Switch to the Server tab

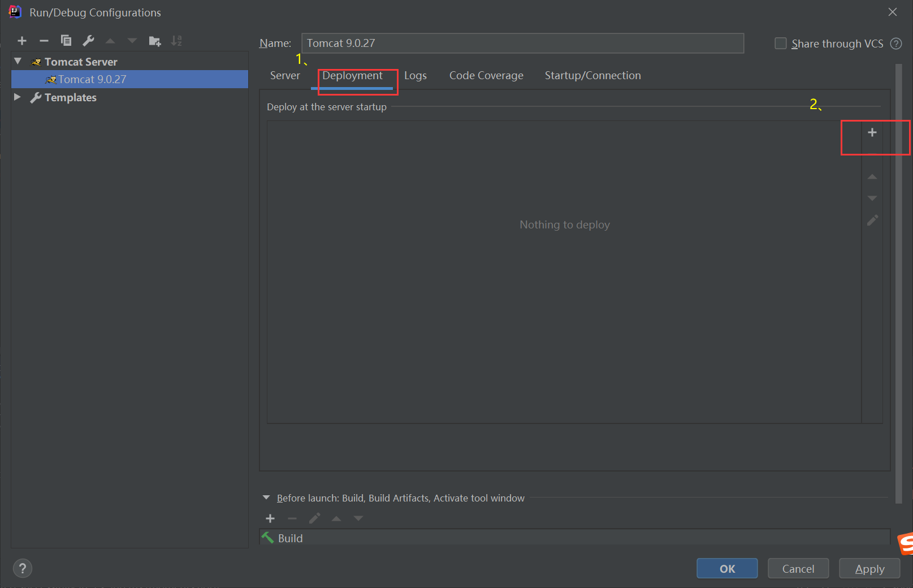pyautogui.click(x=285, y=76)
